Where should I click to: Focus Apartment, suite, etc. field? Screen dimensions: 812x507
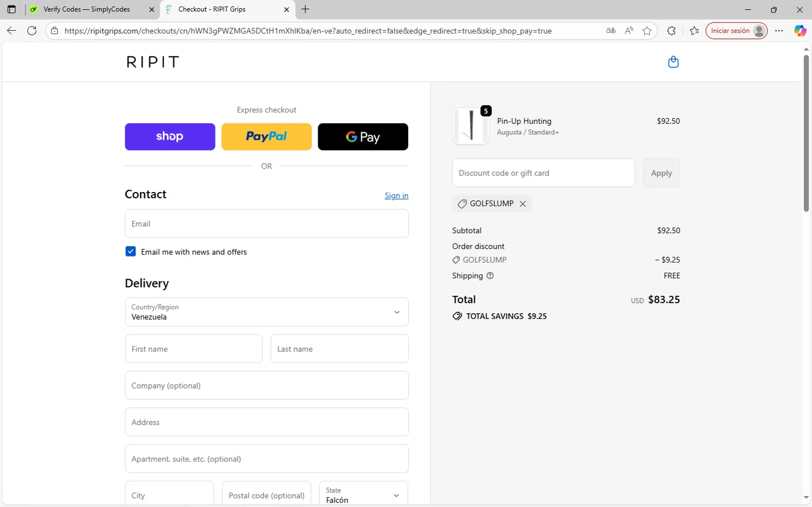266,459
